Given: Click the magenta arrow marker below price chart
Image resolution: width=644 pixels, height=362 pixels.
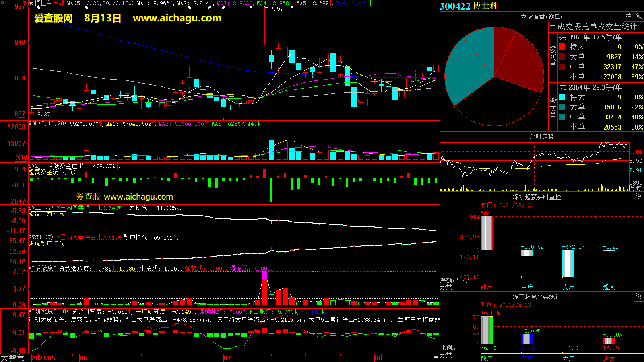Looking at the screenshot, I should [x=223, y=119].
